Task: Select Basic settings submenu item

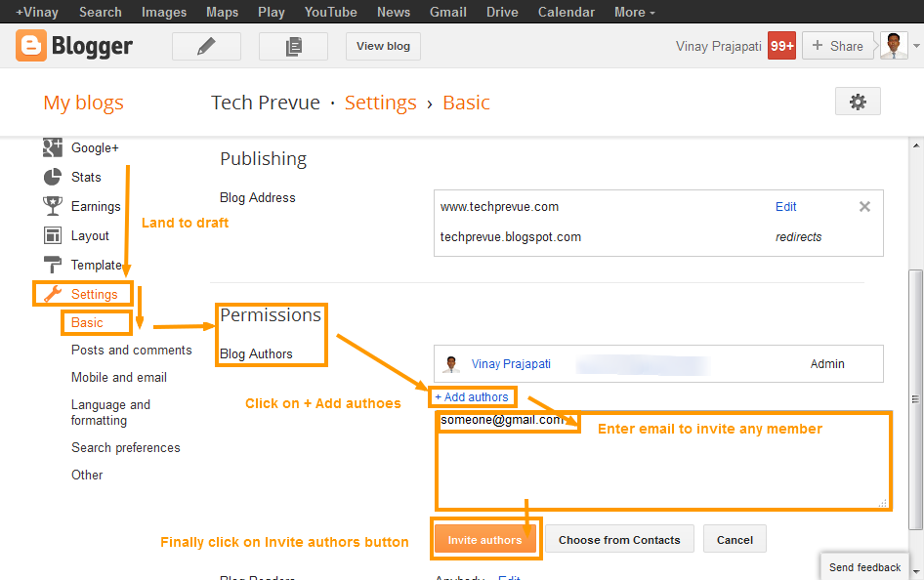Action: [x=87, y=322]
